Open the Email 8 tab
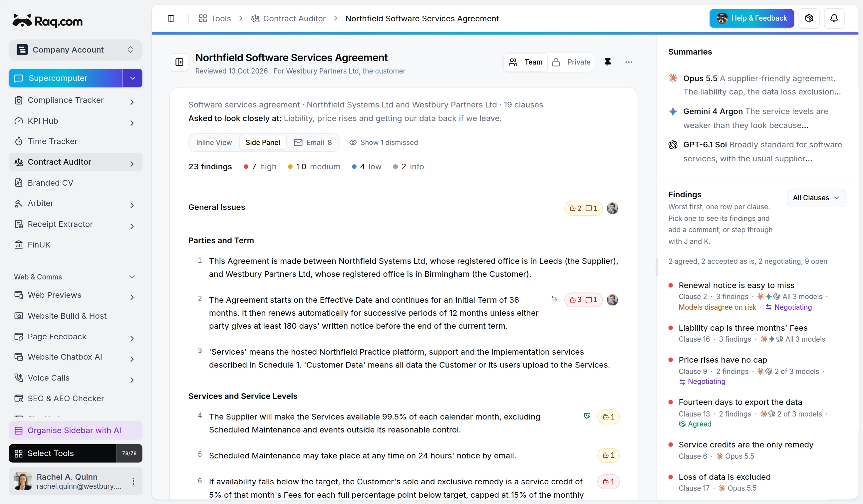The width and height of the screenshot is (863, 504). coord(313,143)
